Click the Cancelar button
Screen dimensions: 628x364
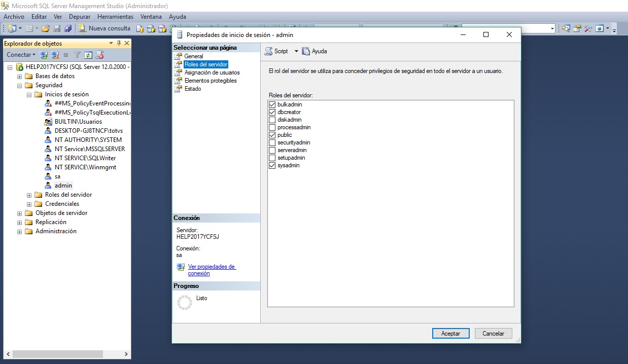point(493,334)
